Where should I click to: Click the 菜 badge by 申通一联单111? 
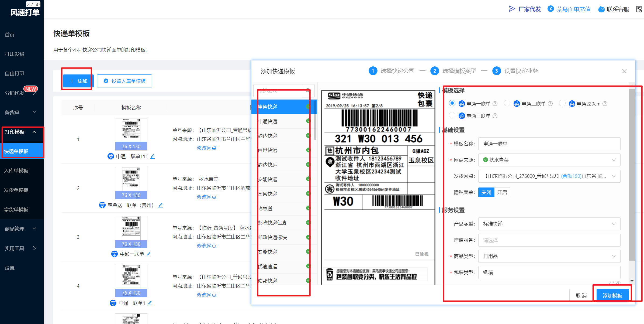(x=111, y=156)
